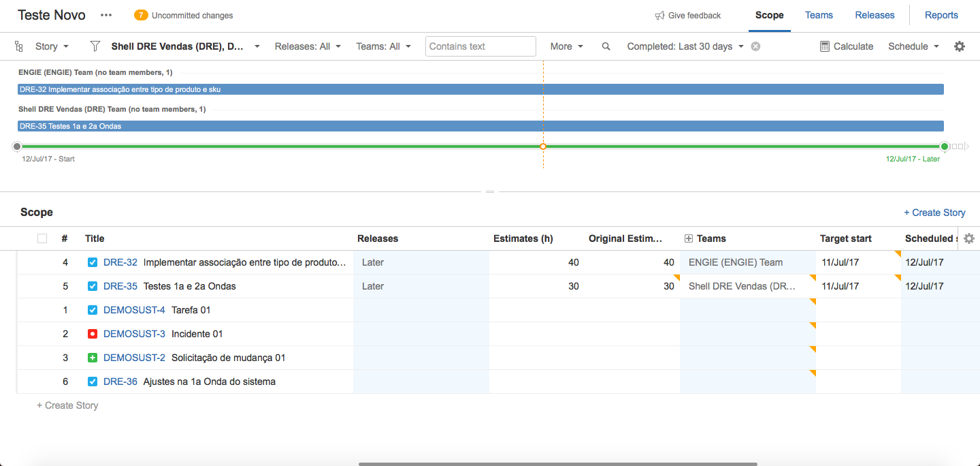Click the Calculate calculator button
The width and height of the screenshot is (980, 466).
click(x=847, y=46)
